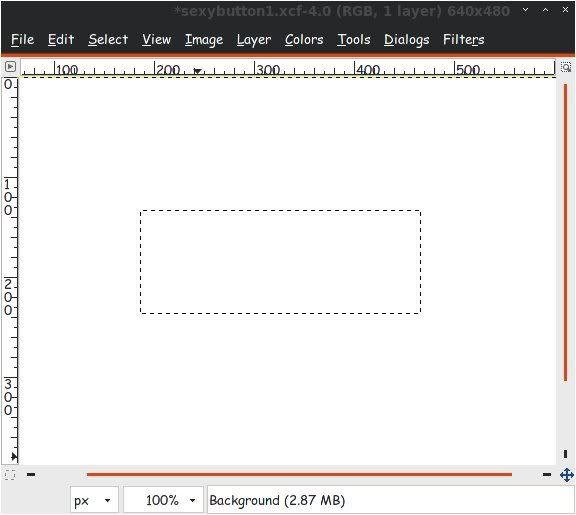Open the File menu
576x515 pixels.
[22, 39]
